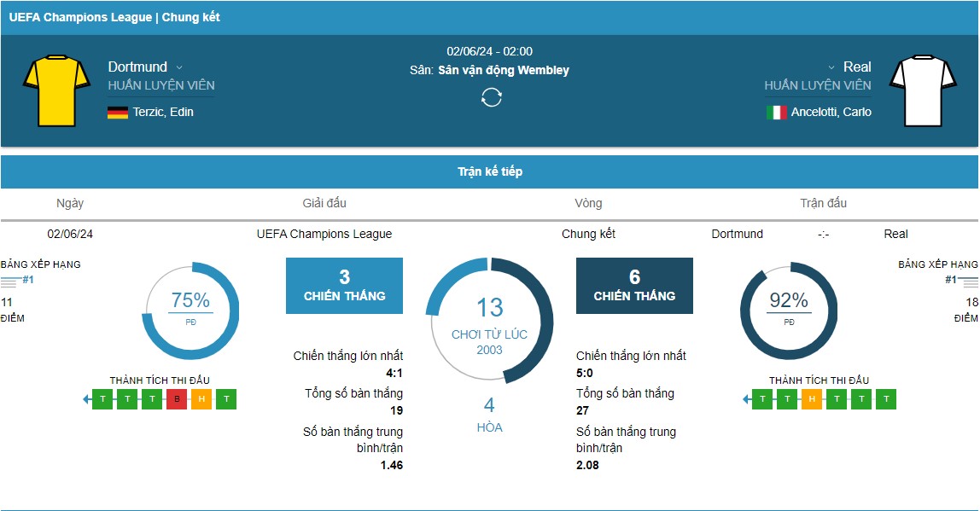Click Real in the match row

[x=895, y=234]
